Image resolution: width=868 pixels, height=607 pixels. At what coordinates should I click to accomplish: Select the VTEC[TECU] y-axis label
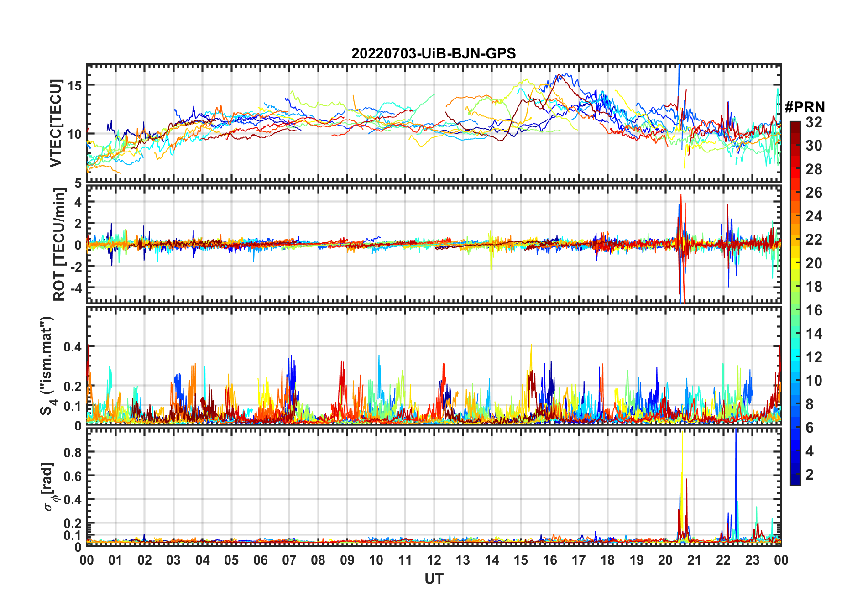(x=56, y=123)
